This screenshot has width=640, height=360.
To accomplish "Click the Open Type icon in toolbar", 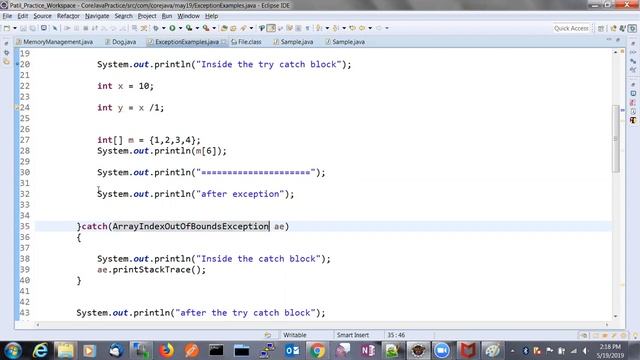I will 224,28.
